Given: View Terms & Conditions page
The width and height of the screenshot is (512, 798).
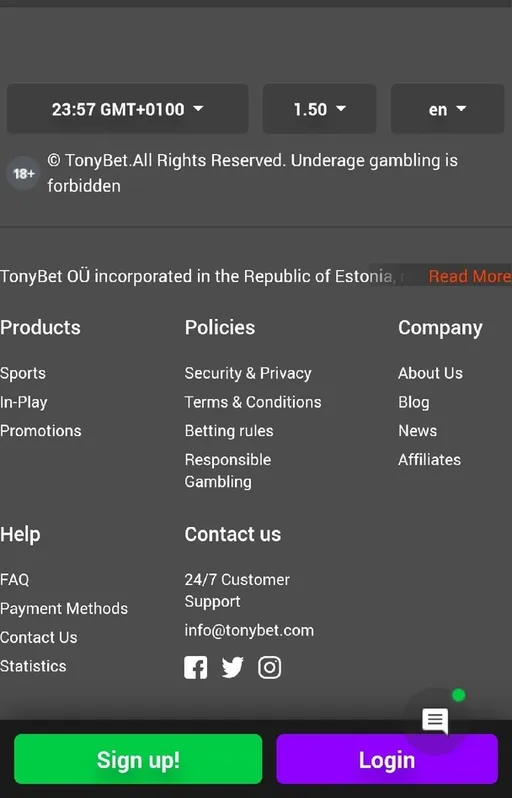Looking at the screenshot, I should [x=253, y=402].
